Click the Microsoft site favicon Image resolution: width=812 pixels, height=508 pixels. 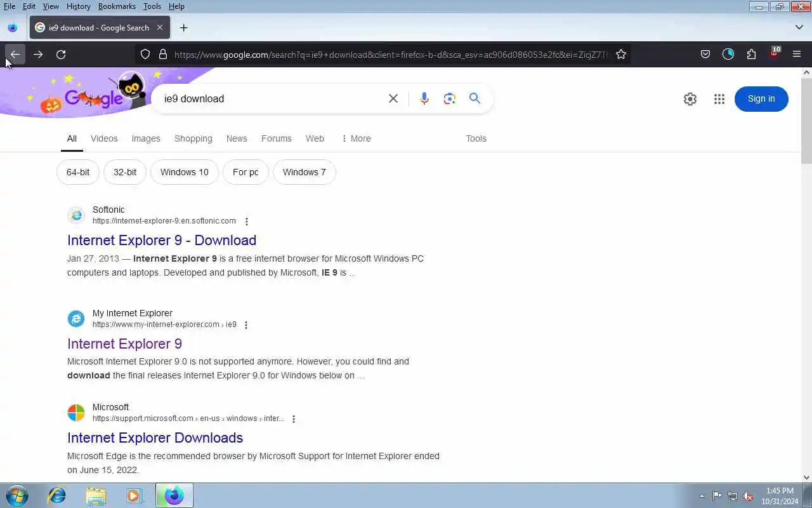(76, 413)
